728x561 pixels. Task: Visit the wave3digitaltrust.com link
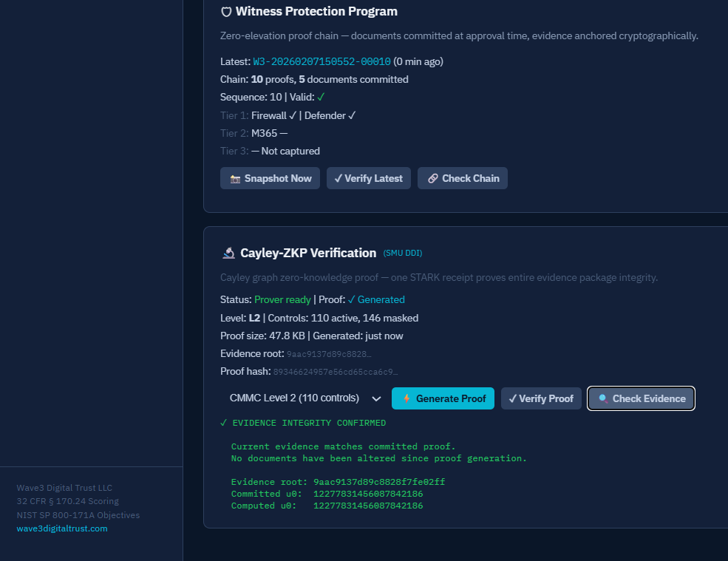click(61, 528)
